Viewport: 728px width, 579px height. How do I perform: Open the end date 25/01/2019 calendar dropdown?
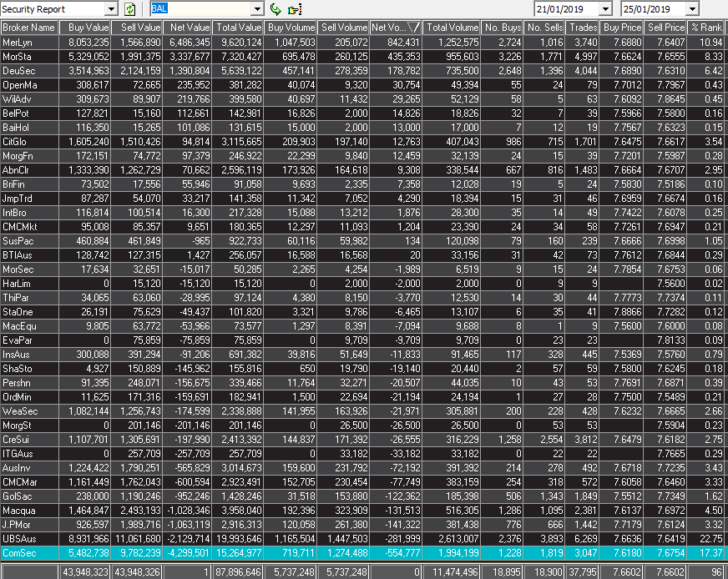pos(692,9)
